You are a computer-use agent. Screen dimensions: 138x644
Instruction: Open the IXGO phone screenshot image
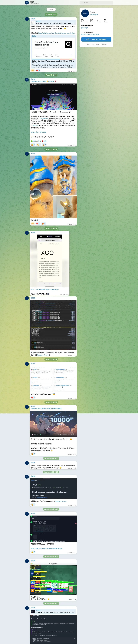point(49,261)
